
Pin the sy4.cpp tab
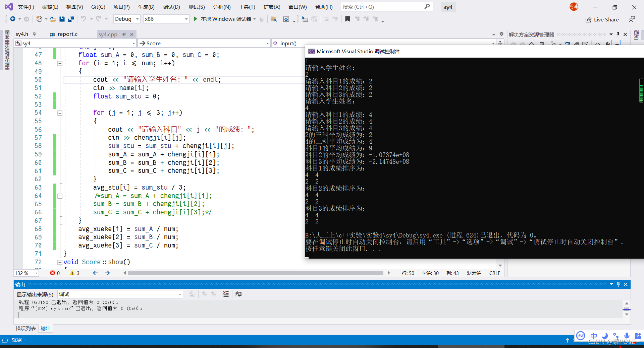pos(124,34)
